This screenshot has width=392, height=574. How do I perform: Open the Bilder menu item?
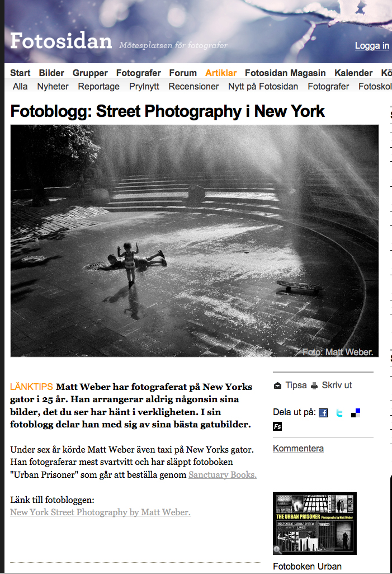tap(51, 73)
